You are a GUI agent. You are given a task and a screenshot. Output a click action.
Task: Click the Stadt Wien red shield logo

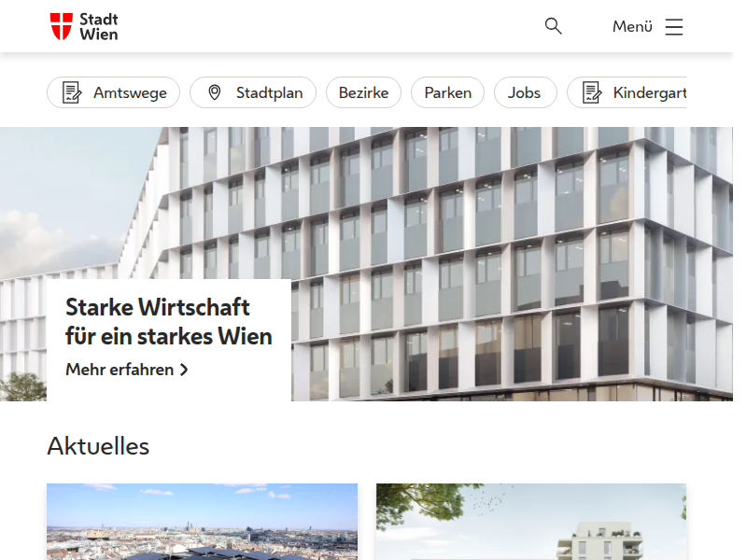point(61,26)
